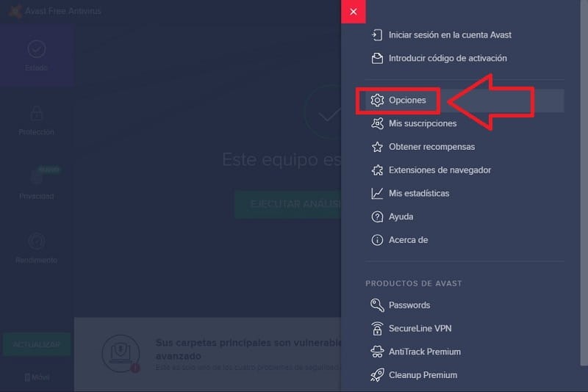This screenshot has width=588, height=392.
Task: Click the SecureLine VPN lock icon
Action: (377, 328)
